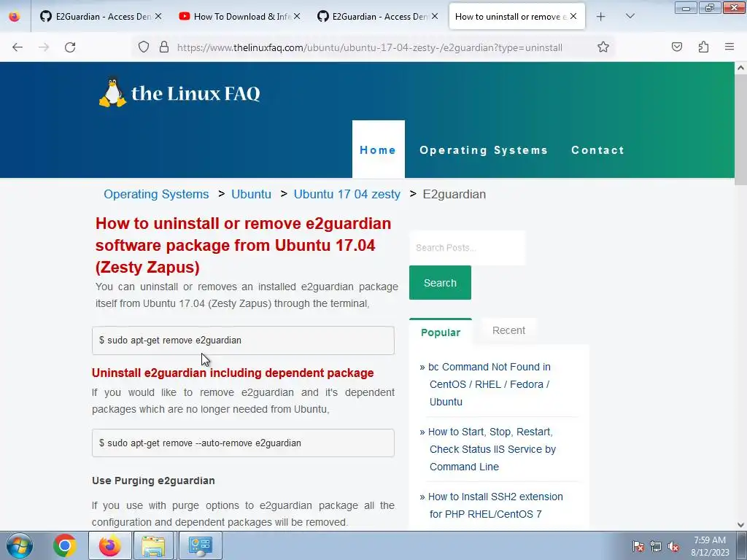Open Action Center flag tray icon
The image size is (747, 560).
click(x=638, y=546)
